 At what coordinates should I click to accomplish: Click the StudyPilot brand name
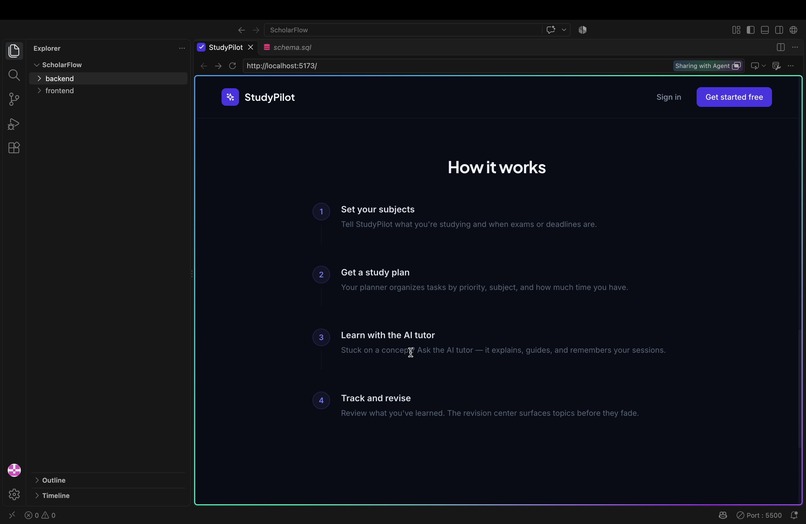[269, 97]
